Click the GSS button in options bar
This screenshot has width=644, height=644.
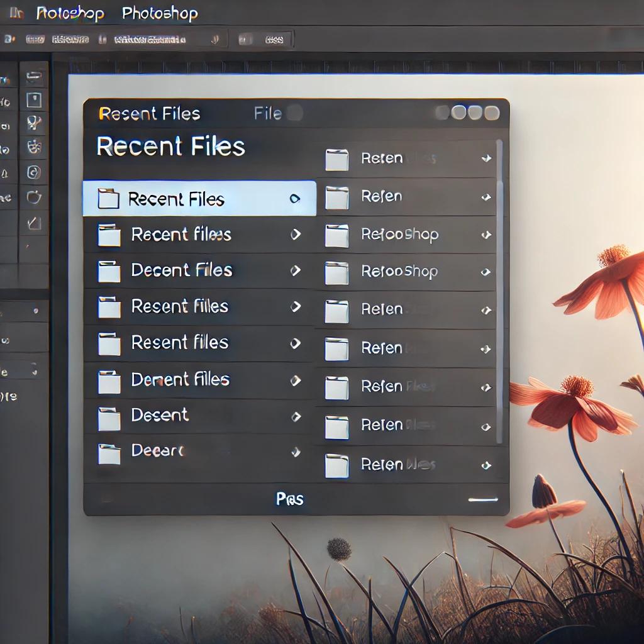[x=274, y=40]
